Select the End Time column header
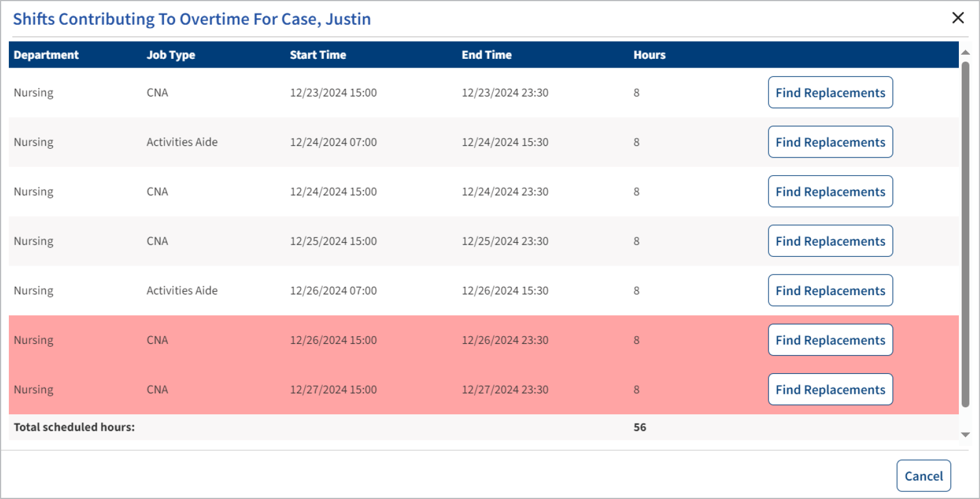The width and height of the screenshot is (980, 499). (486, 55)
